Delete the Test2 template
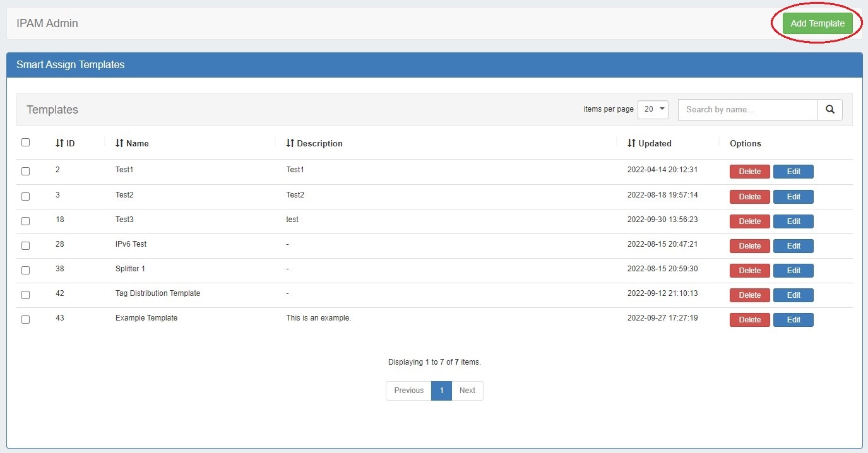This screenshot has width=868, height=453. (749, 197)
